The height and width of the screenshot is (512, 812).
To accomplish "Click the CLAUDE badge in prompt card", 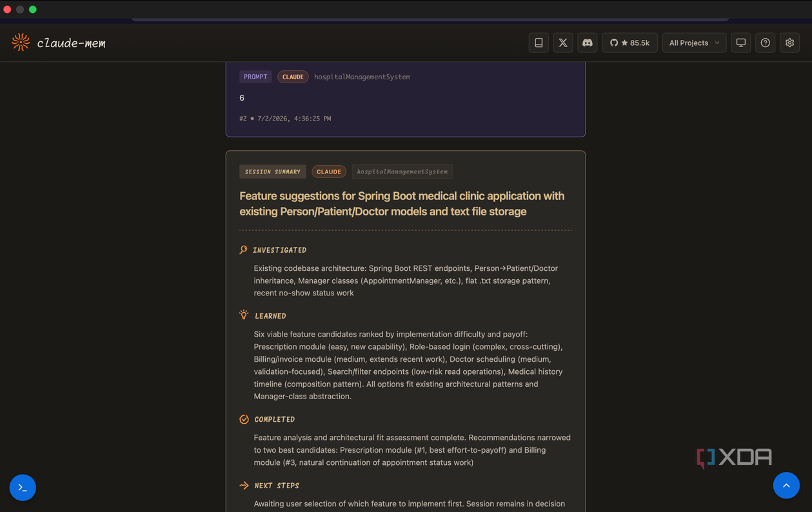I will 293,77.
